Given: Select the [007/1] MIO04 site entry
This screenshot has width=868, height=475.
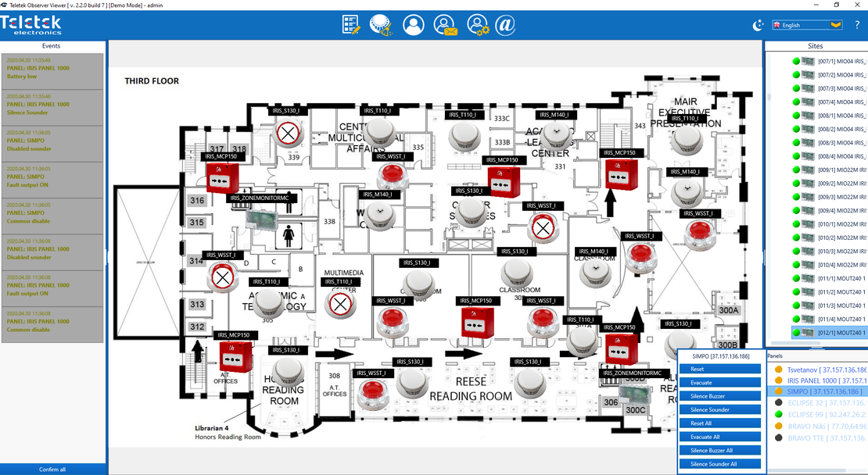Looking at the screenshot, I should (x=829, y=62).
